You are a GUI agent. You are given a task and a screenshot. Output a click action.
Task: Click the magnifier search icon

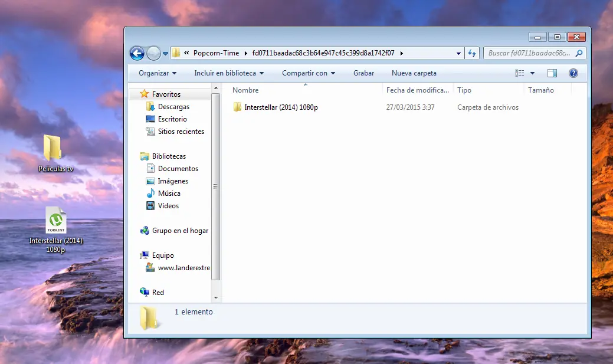[579, 53]
